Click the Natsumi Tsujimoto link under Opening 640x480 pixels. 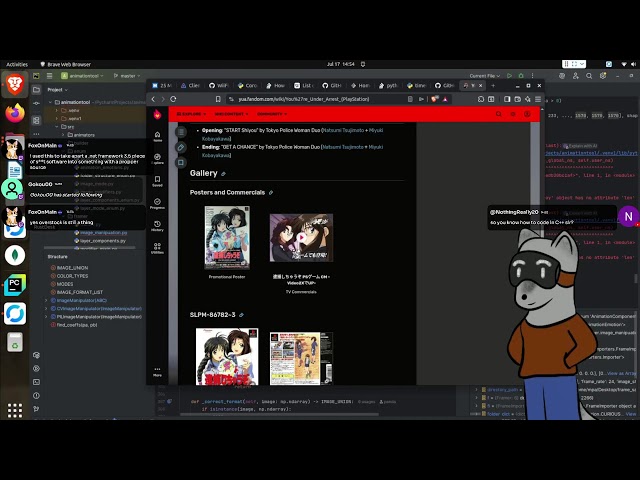343,130
